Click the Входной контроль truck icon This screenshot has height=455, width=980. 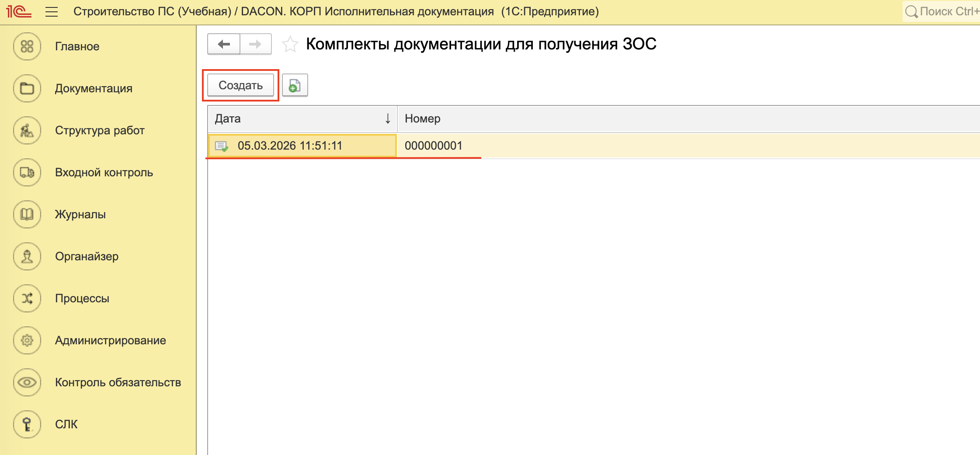click(27, 172)
